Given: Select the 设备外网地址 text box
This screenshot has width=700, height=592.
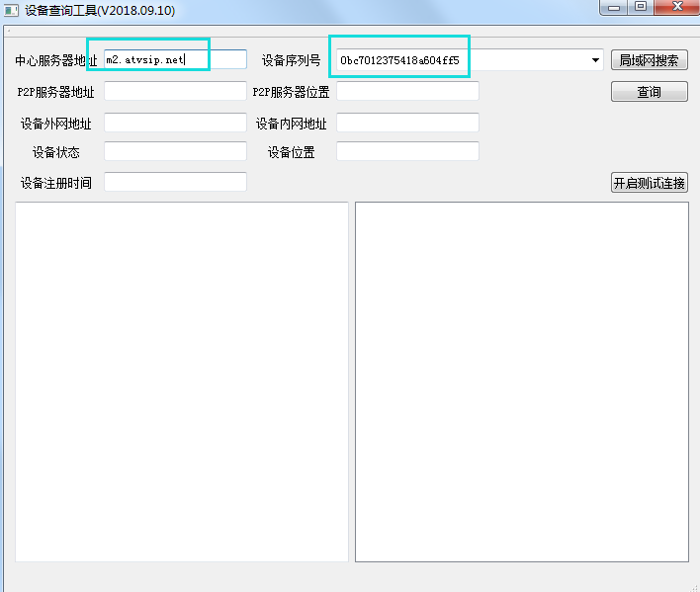Looking at the screenshot, I should click(x=175, y=123).
